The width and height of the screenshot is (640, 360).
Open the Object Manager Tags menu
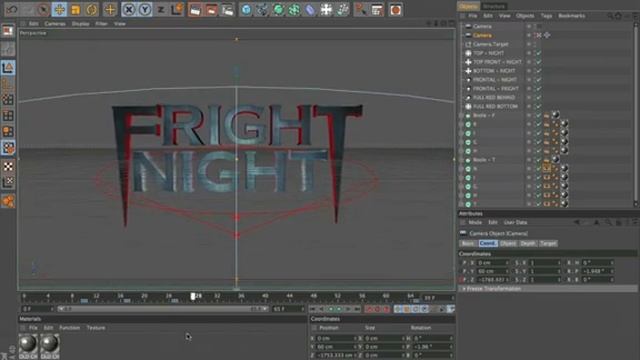pos(546,16)
